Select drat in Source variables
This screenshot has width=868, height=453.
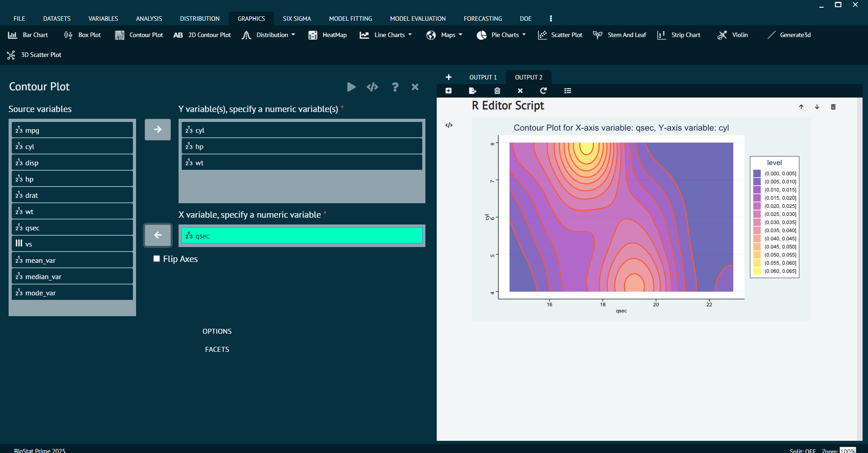(72, 195)
